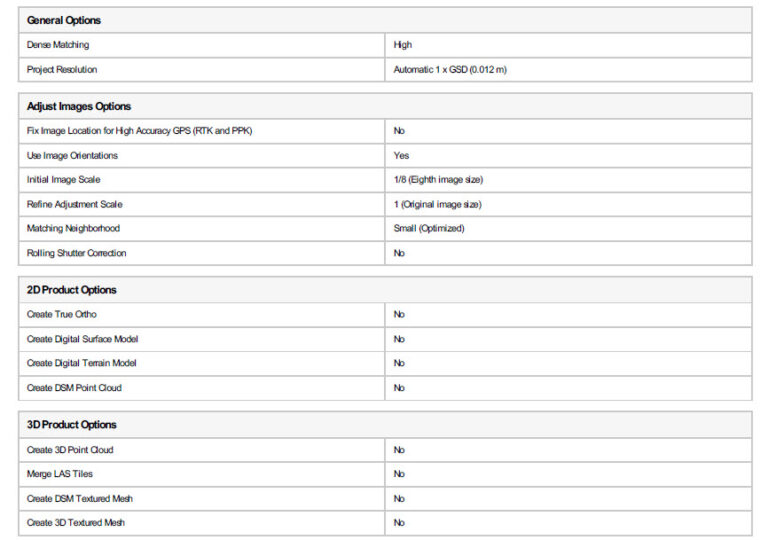Click the 2D Product Options header
768x540 pixels.
tap(72, 290)
